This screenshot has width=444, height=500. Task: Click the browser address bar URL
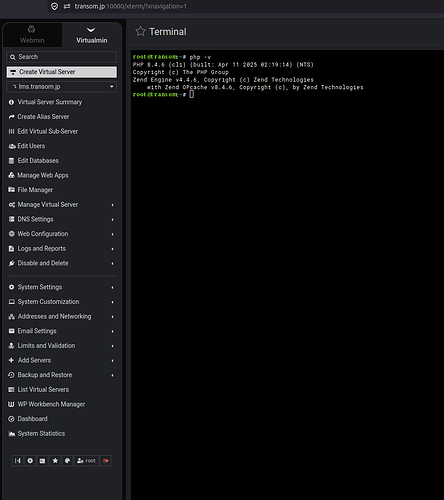(x=131, y=6)
